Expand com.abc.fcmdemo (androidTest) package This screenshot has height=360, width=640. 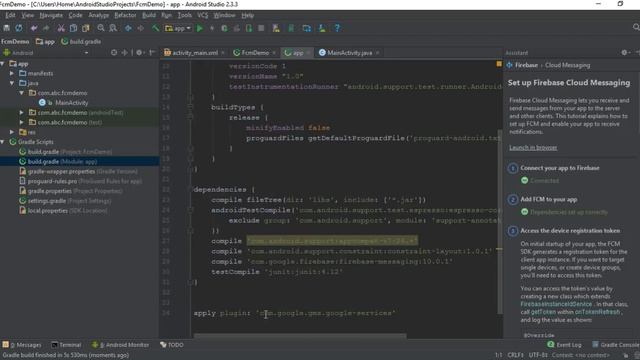coord(22,112)
